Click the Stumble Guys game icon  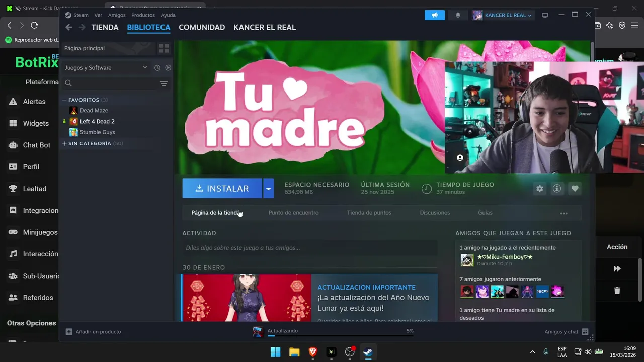point(73,132)
